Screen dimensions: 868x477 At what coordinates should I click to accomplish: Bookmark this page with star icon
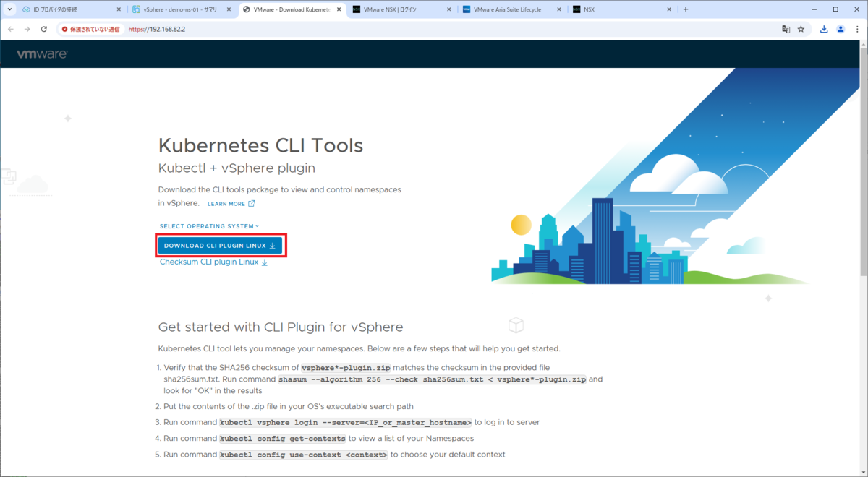click(x=801, y=30)
